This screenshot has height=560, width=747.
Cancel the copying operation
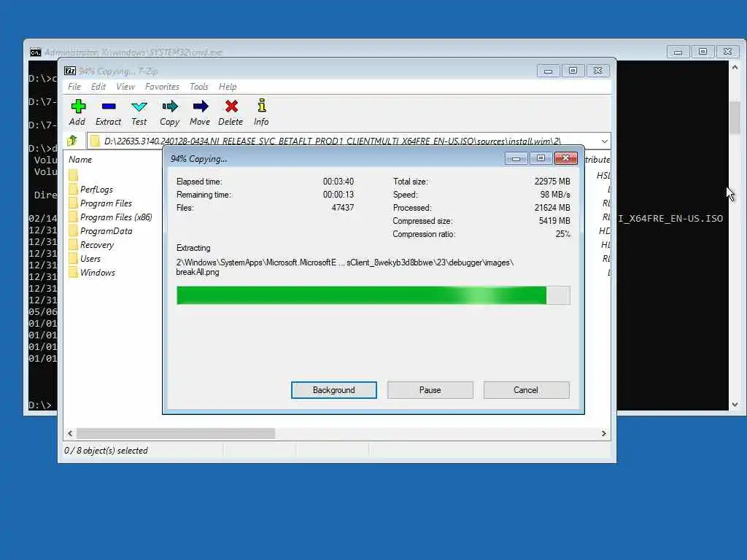[526, 390]
